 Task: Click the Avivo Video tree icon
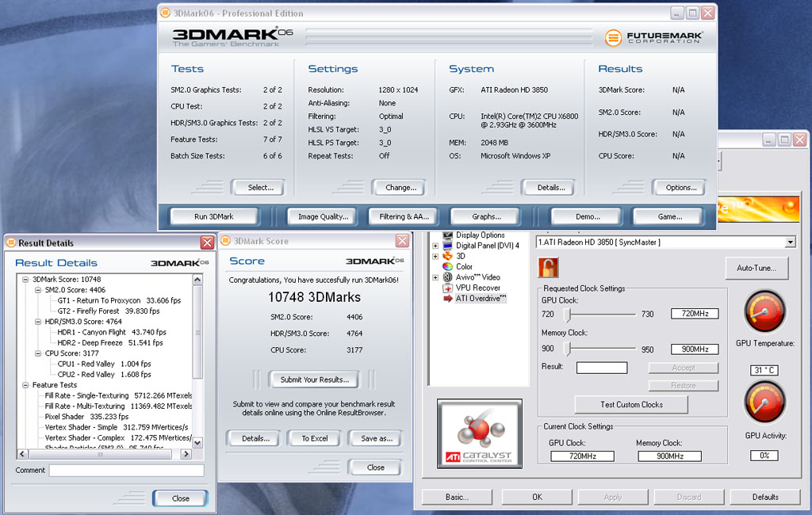pos(447,277)
